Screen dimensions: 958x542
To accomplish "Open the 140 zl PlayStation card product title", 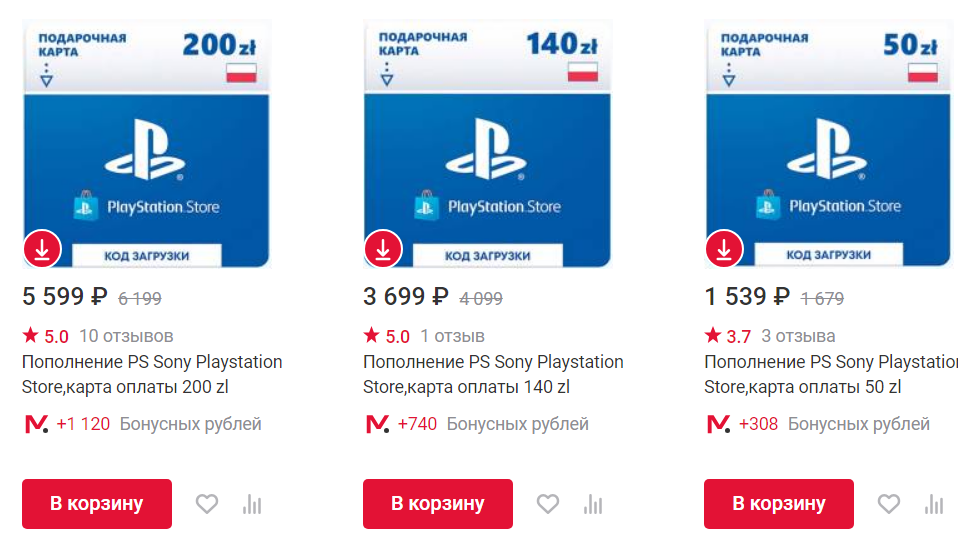I will 493,374.
